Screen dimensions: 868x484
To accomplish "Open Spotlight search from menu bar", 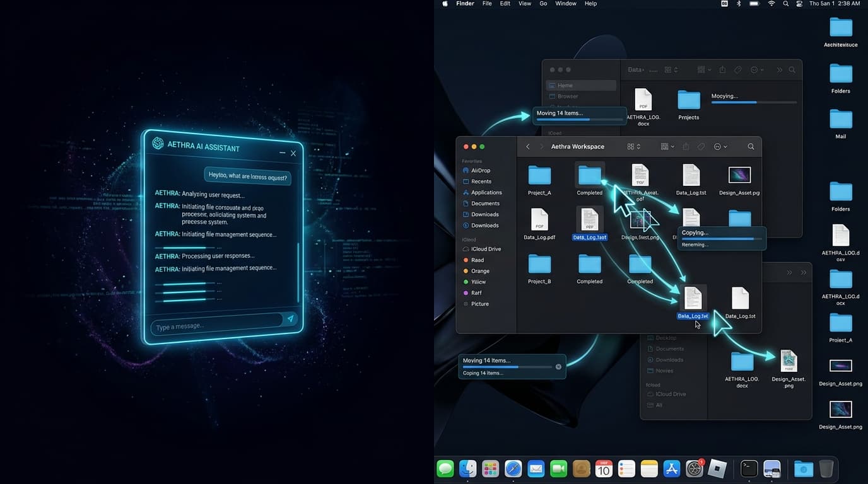I will pos(785,4).
